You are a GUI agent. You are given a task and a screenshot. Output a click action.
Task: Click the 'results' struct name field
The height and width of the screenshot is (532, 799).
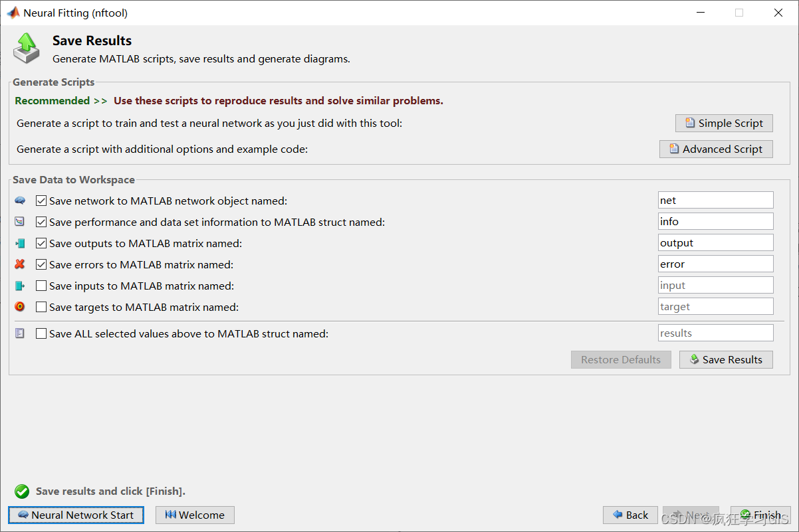(715, 333)
